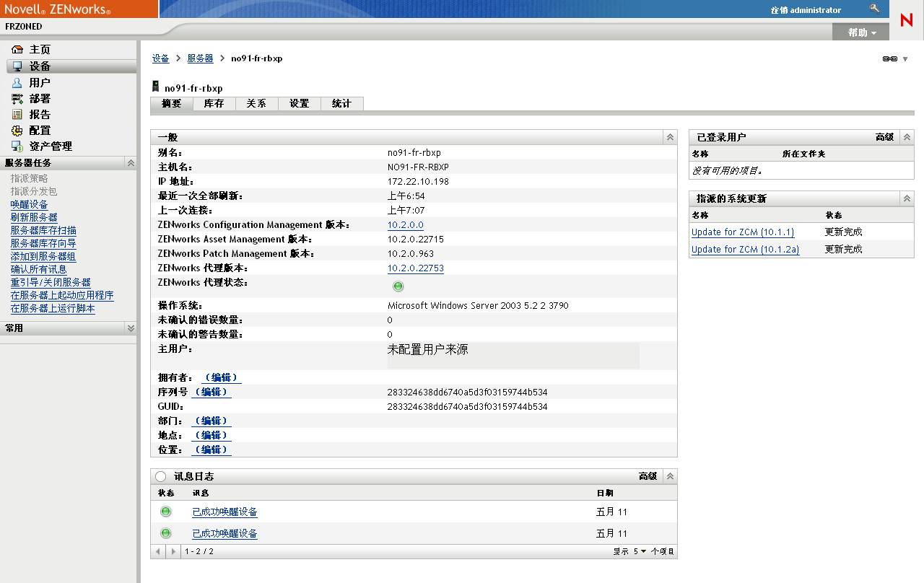Click the 刷新服务器 task link
Viewport: 924px width, 583px height.
tap(34, 218)
